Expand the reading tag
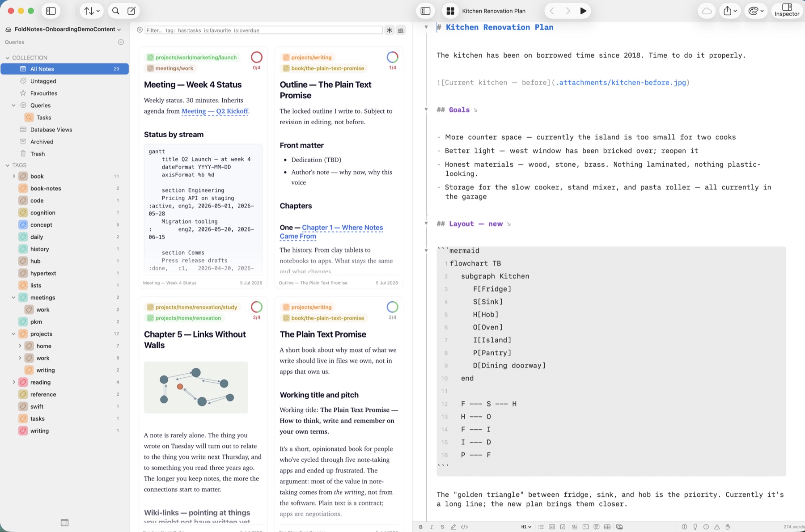 [13, 382]
